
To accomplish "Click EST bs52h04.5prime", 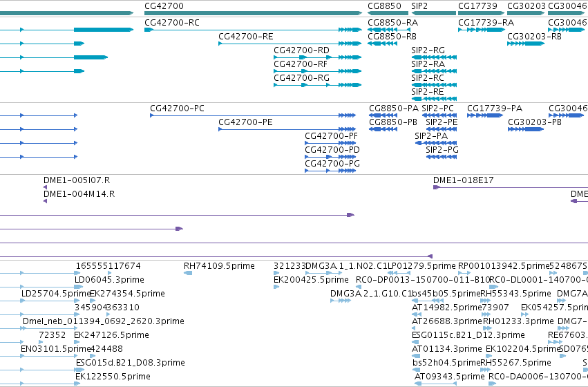I will click(416, 370).
